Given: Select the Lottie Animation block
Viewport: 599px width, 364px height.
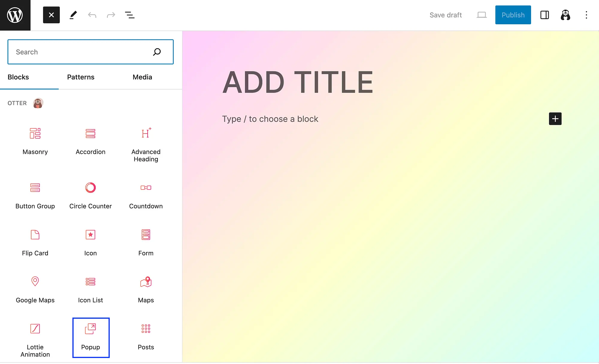Looking at the screenshot, I should coord(35,337).
